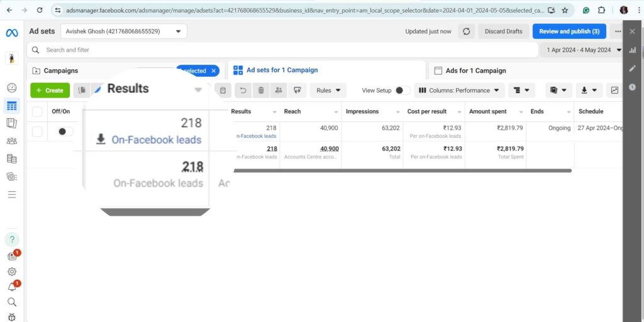The height and width of the screenshot is (322, 644).
Task: Click the browser address bar URL
Action: click(x=305, y=10)
